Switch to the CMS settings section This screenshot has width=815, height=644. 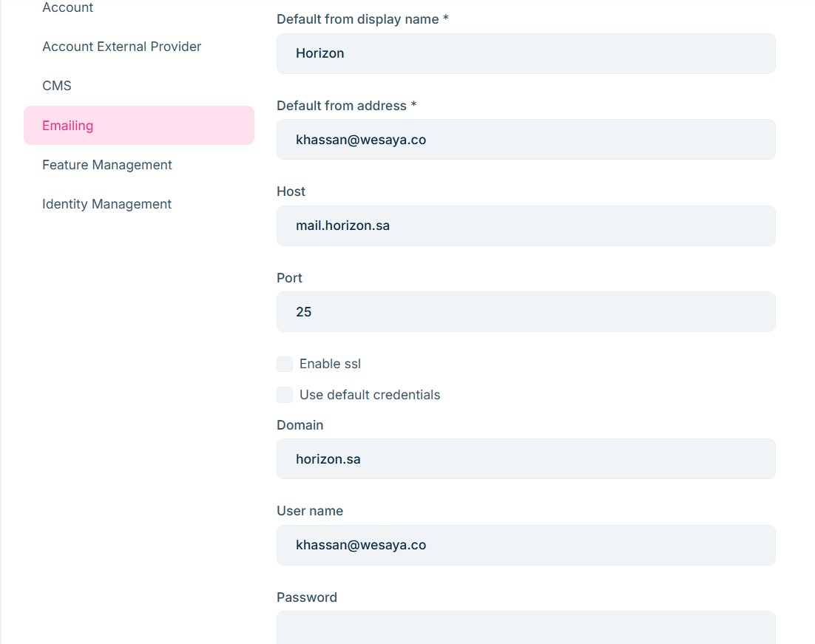[57, 86]
